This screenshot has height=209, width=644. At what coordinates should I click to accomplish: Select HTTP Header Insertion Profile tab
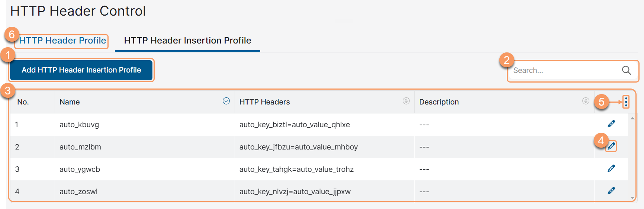(187, 41)
